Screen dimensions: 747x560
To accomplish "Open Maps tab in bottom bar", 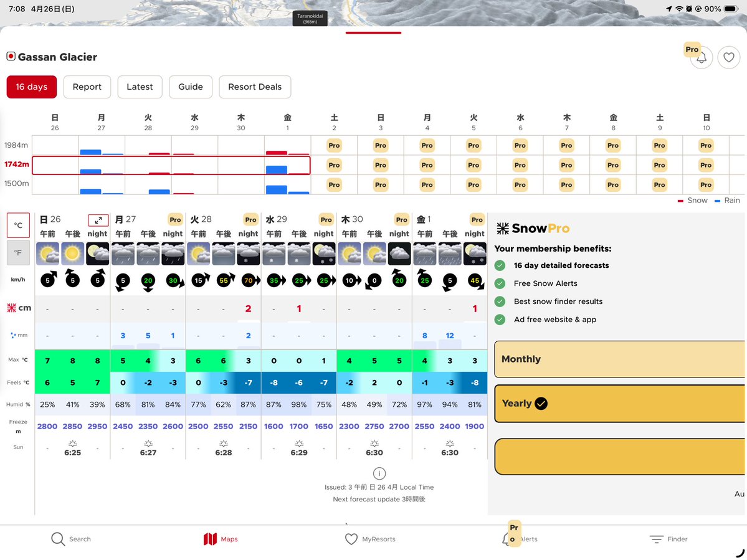I will click(221, 539).
